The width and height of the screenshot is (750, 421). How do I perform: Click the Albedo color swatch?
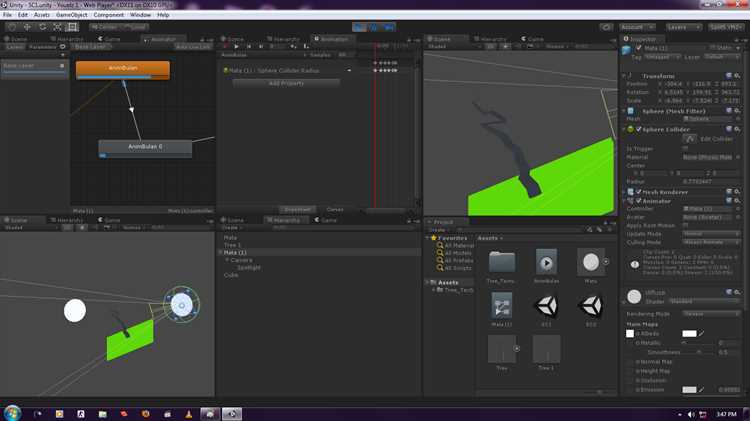coord(689,334)
